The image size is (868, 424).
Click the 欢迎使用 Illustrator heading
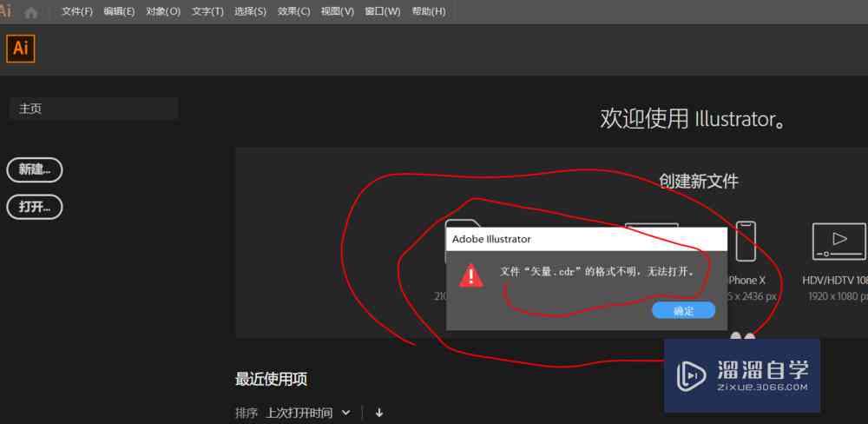[x=693, y=119]
